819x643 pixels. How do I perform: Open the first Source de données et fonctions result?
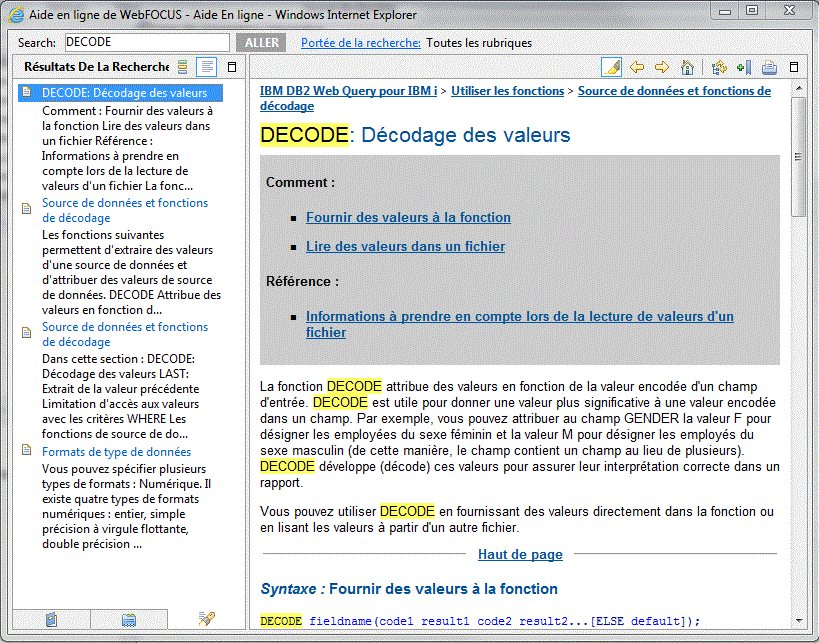pyautogui.click(x=125, y=210)
